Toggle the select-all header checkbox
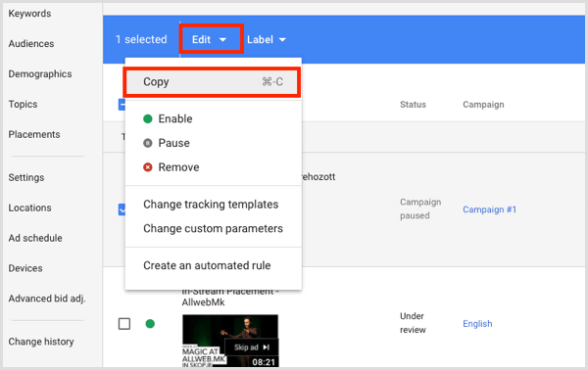The image size is (588, 370). point(122,105)
